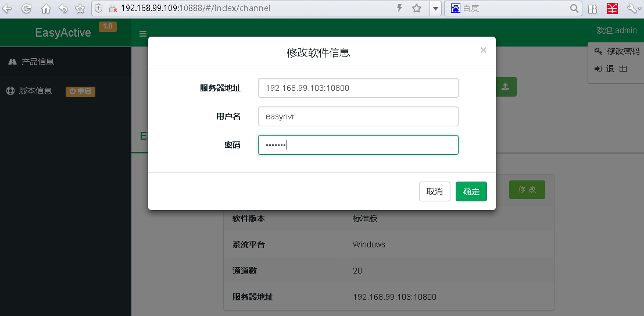Click the lightning speed mode icon
This screenshot has width=644, height=316.
[399, 8]
